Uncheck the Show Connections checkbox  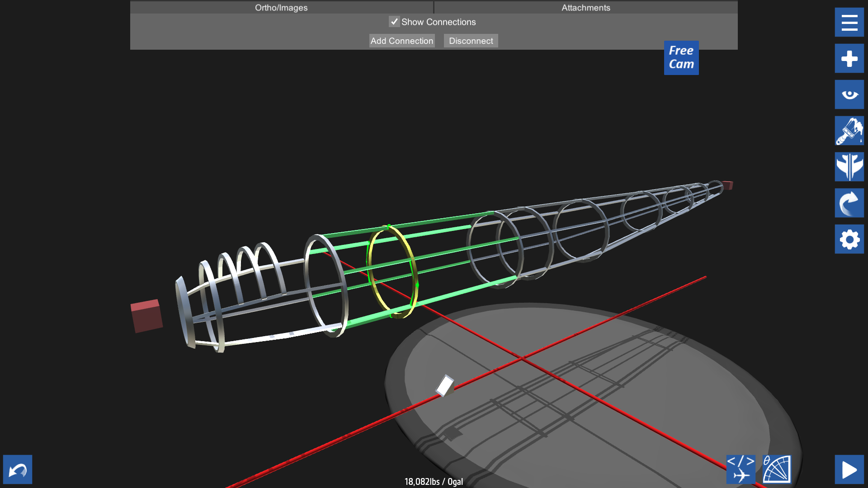(x=394, y=22)
